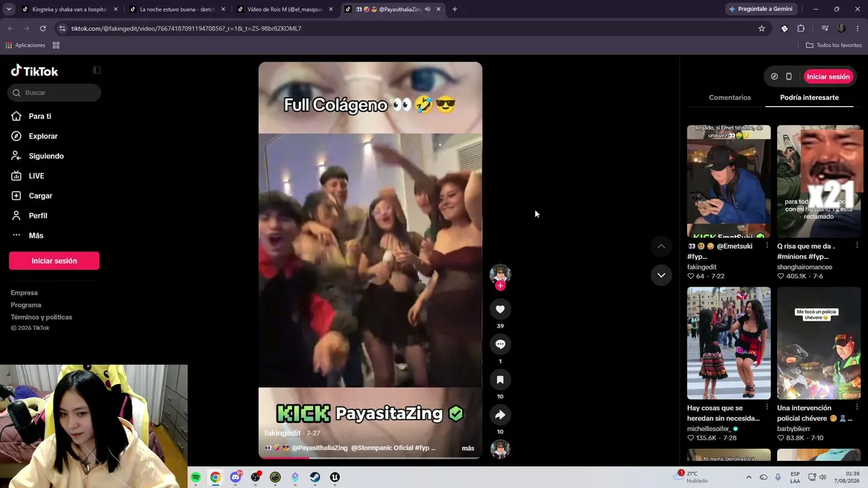Expand the video caption with "más"
Image resolution: width=868 pixels, height=488 pixels.
coord(468,448)
